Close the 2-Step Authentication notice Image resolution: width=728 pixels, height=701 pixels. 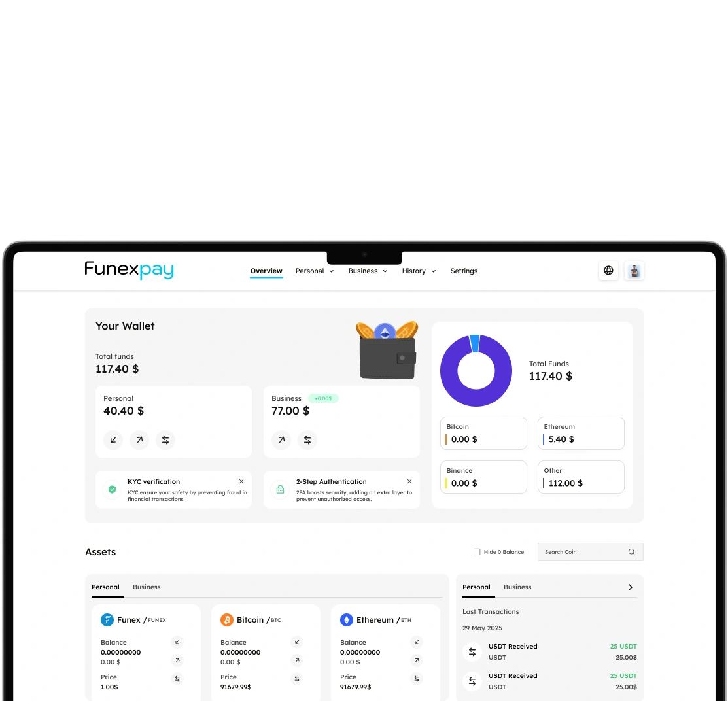[409, 481]
